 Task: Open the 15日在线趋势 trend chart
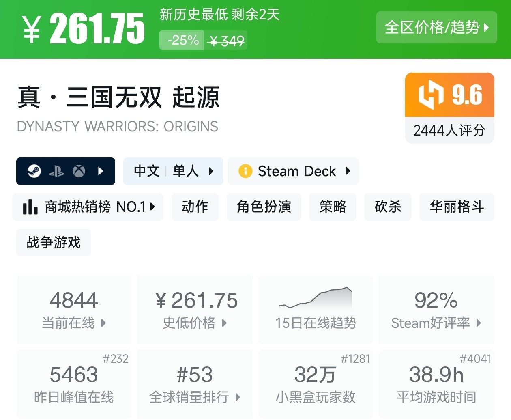point(316,309)
